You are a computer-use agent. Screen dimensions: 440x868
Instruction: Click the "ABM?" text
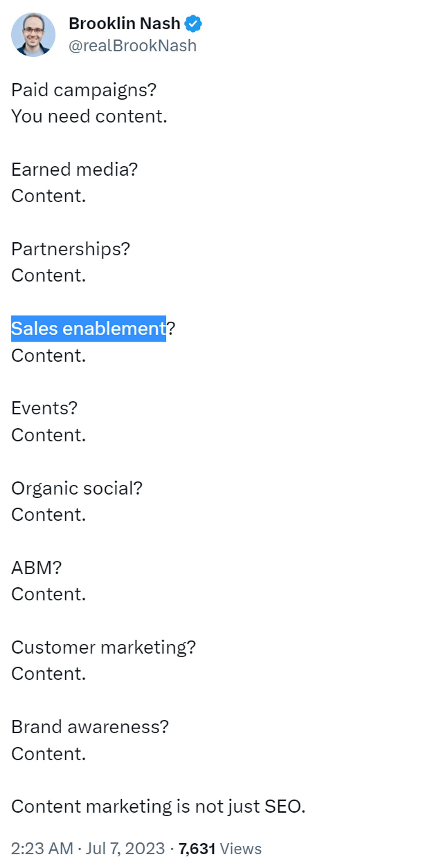[37, 568]
